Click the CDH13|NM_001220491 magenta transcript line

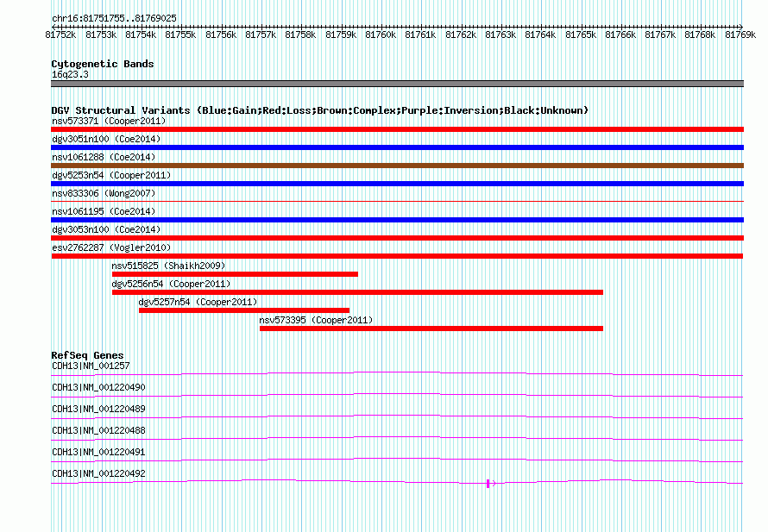397,460
